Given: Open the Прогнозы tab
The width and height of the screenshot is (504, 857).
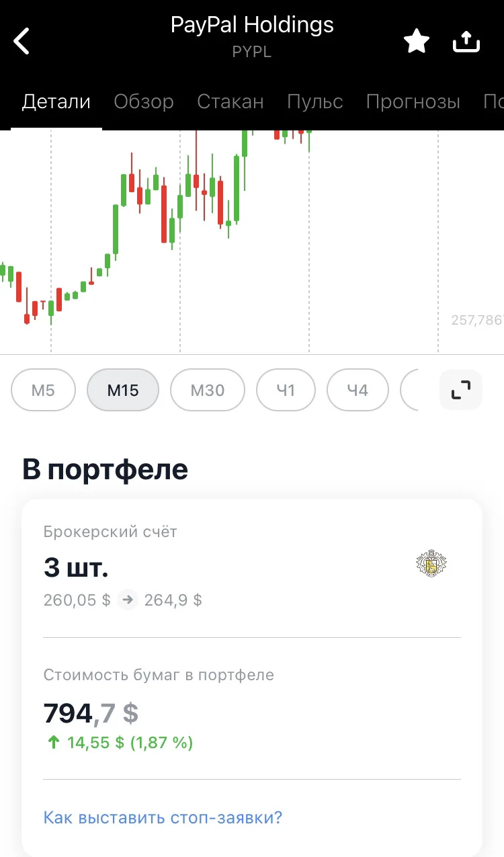Looking at the screenshot, I should pyautogui.click(x=413, y=101).
